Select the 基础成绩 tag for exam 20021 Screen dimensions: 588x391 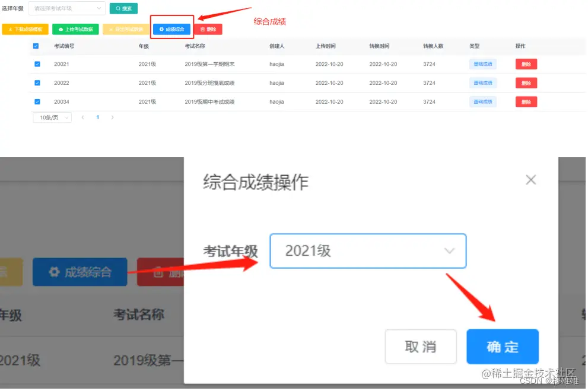[x=482, y=63]
